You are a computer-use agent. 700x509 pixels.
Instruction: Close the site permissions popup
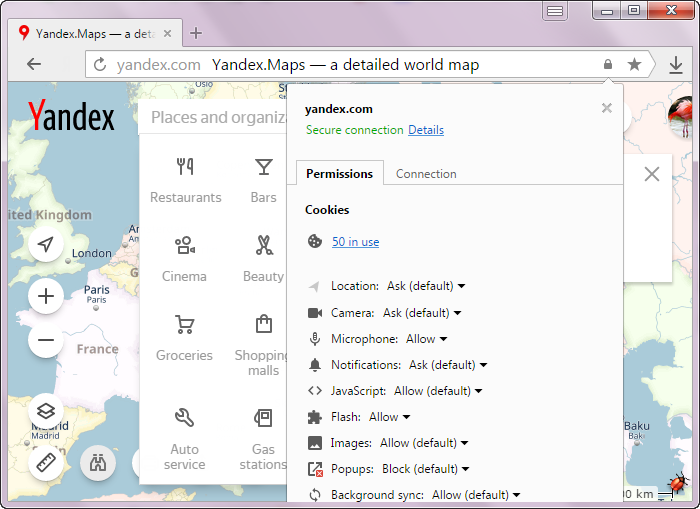[x=607, y=108]
